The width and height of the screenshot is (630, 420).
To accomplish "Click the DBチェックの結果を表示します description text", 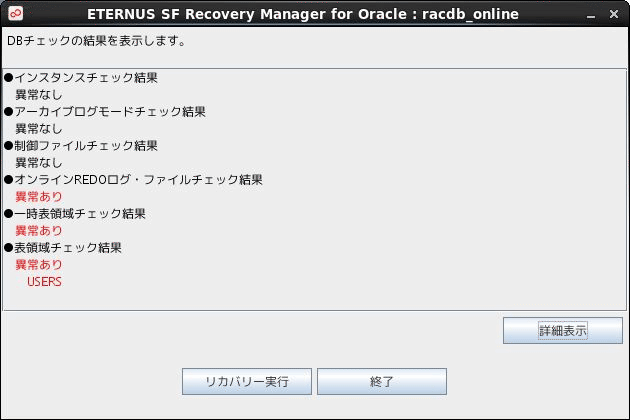I will (x=96, y=41).
